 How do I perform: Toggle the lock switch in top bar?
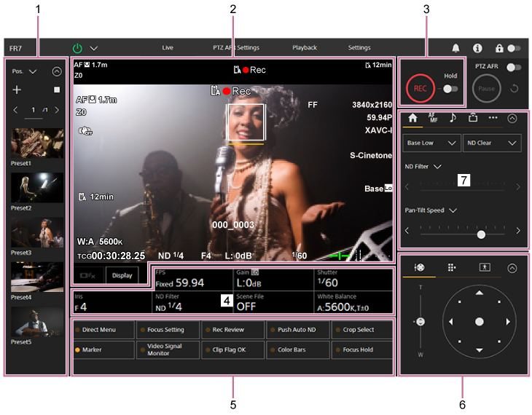point(514,48)
